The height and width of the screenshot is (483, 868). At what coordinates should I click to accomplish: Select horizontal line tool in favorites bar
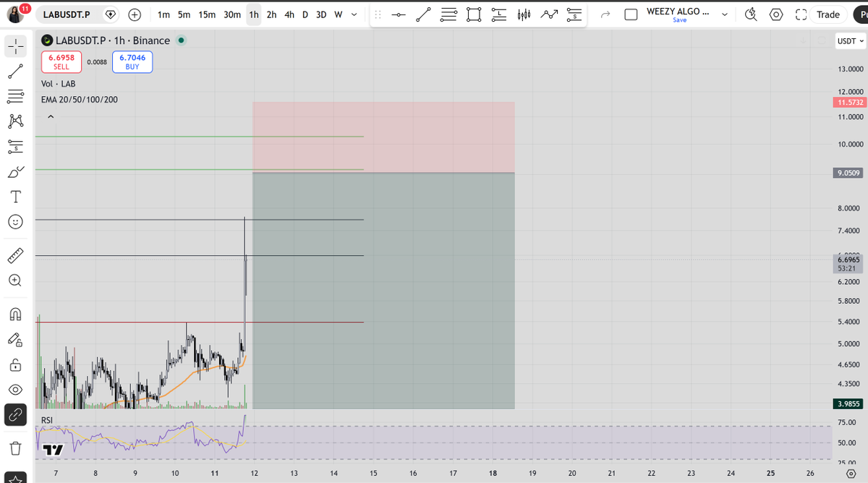[399, 14]
